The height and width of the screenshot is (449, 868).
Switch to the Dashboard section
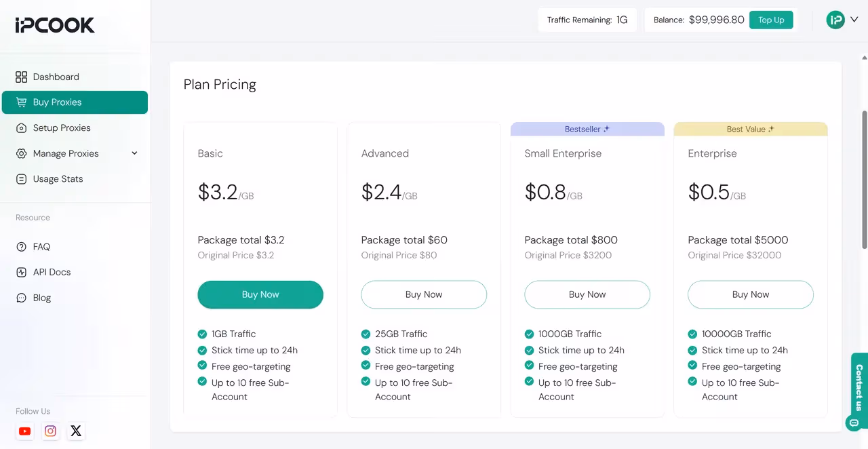56,77
